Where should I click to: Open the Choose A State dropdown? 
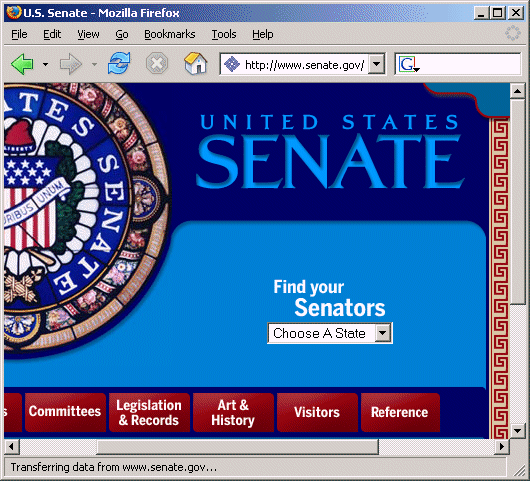(330, 333)
